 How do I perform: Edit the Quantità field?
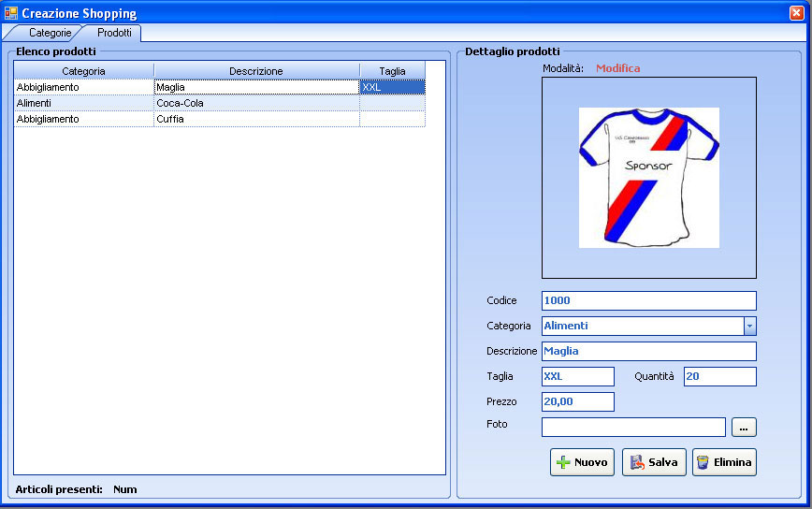pyautogui.click(x=719, y=376)
